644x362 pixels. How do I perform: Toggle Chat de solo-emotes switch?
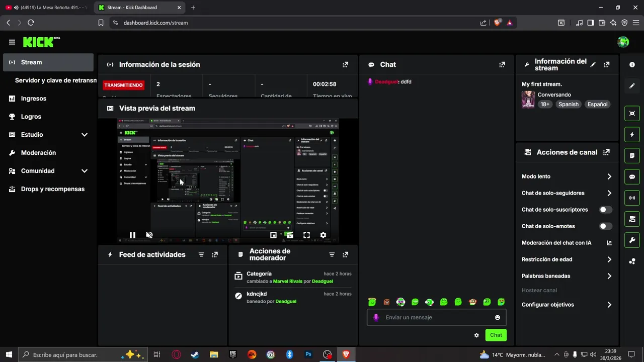[606, 226]
